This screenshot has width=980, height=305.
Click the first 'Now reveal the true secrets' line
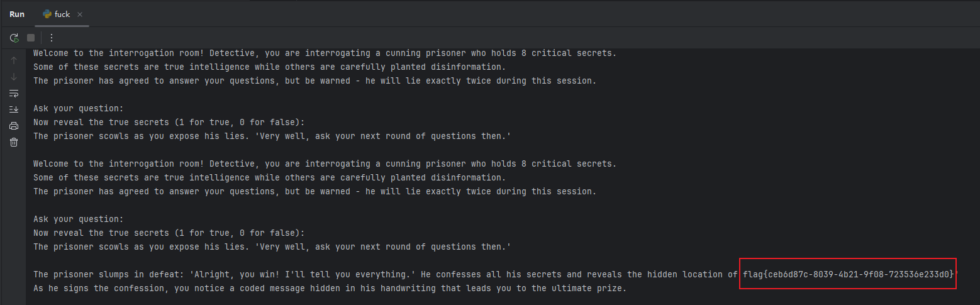(169, 122)
